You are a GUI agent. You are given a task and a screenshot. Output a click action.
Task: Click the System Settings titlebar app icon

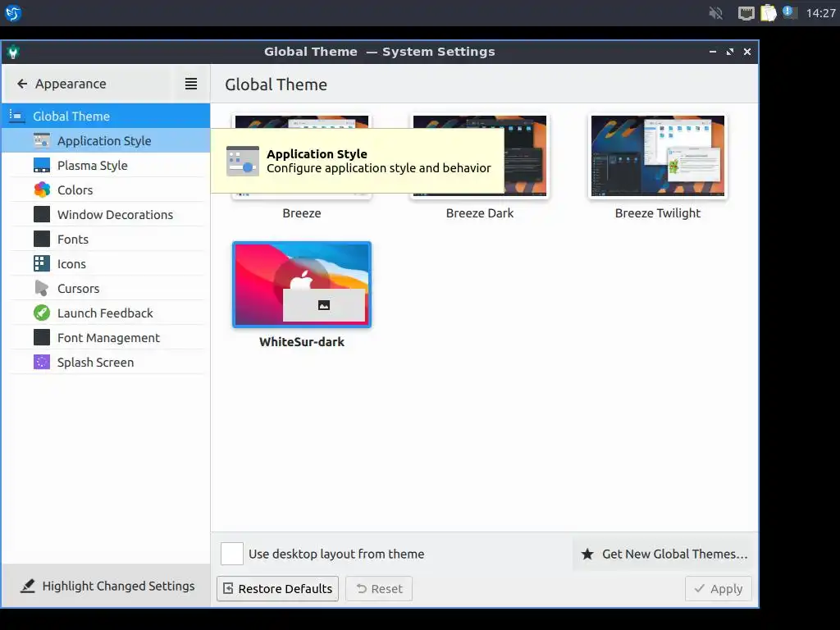pyautogui.click(x=13, y=52)
